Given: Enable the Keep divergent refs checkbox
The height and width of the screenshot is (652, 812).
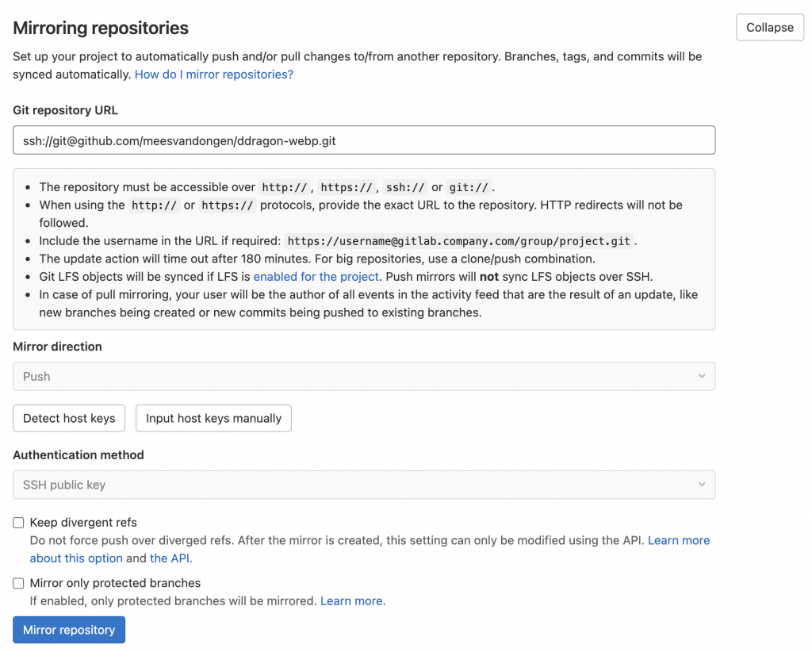Looking at the screenshot, I should 17,522.
